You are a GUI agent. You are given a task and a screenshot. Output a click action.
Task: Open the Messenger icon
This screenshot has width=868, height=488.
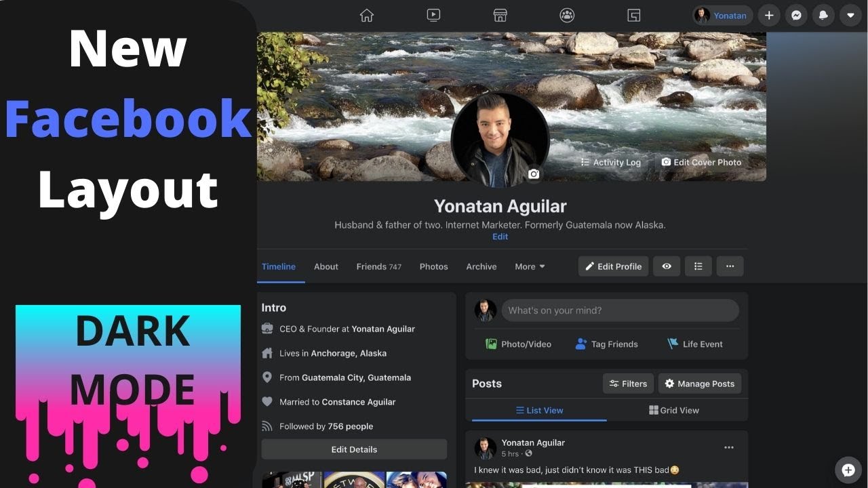point(797,16)
